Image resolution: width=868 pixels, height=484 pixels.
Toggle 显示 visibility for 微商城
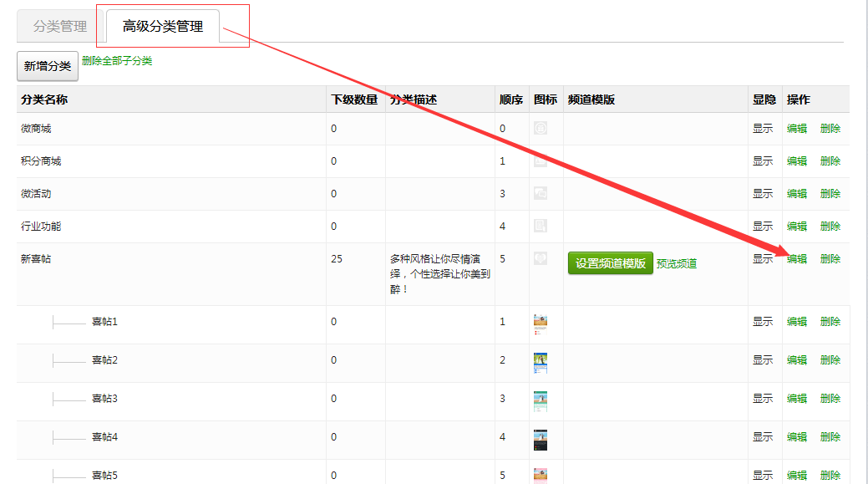click(763, 129)
